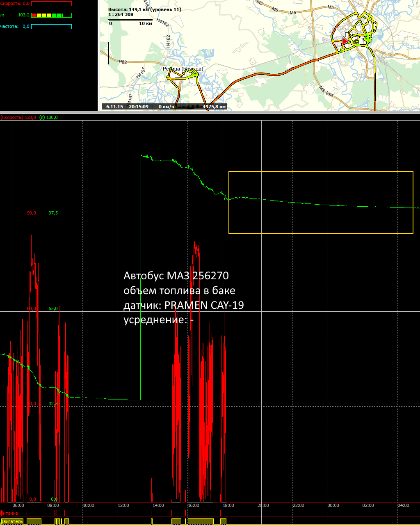Click the Двигатель engine row label
This screenshot has height=525, width=420.
(11, 521)
